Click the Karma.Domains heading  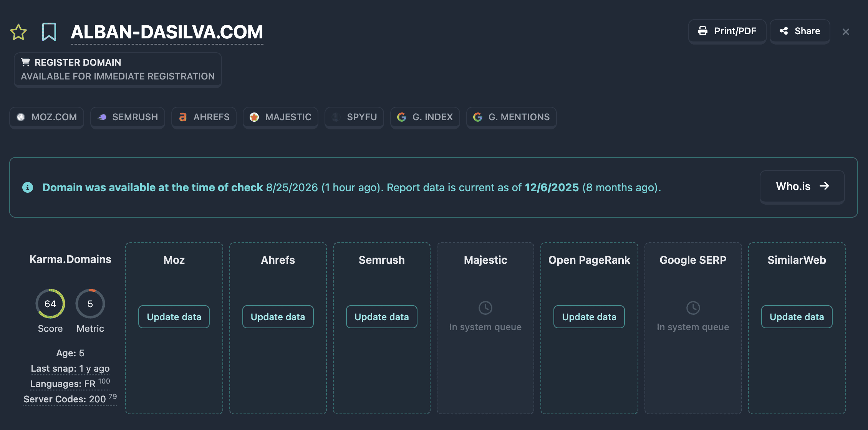click(70, 260)
